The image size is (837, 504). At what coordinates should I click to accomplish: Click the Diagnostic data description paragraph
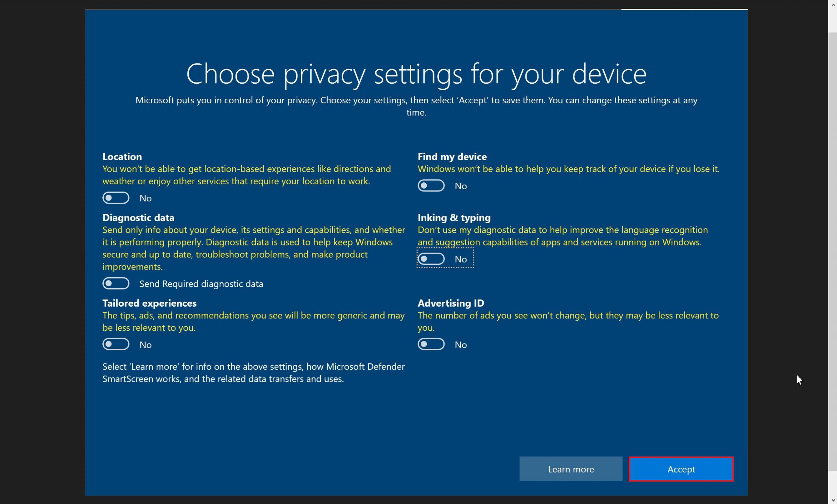(254, 248)
